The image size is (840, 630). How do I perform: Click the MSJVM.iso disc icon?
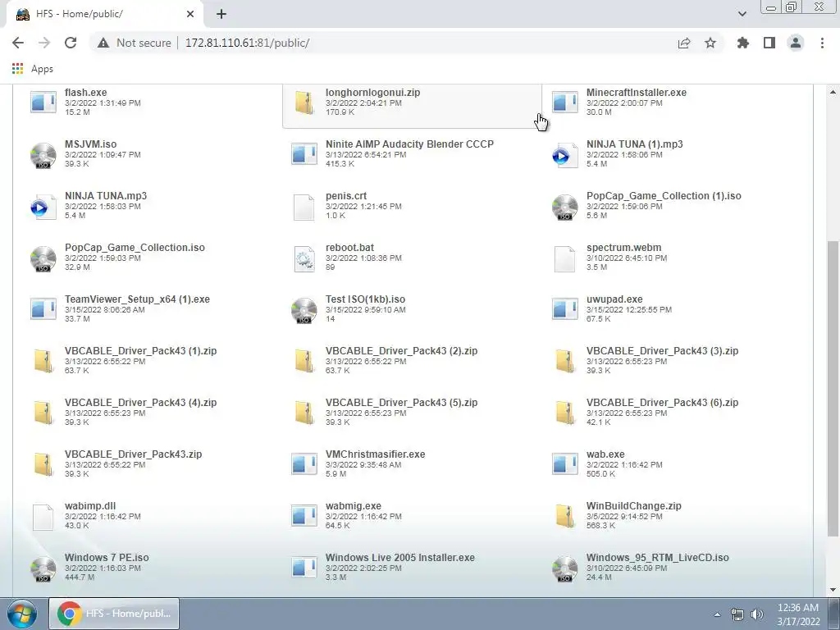pos(43,155)
